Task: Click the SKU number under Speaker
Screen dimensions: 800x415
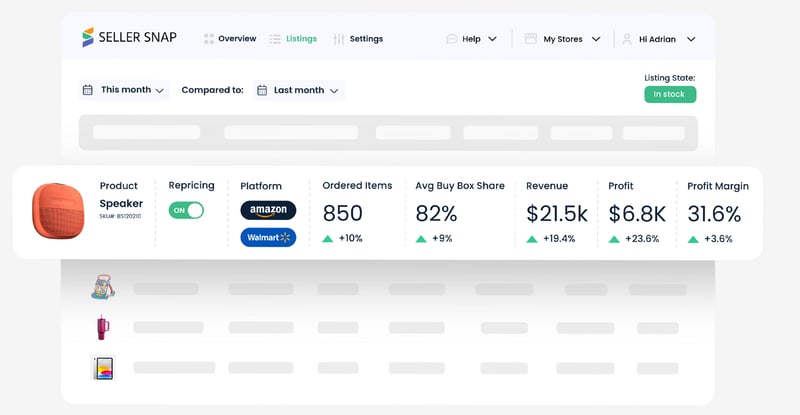Action: pos(120,216)
